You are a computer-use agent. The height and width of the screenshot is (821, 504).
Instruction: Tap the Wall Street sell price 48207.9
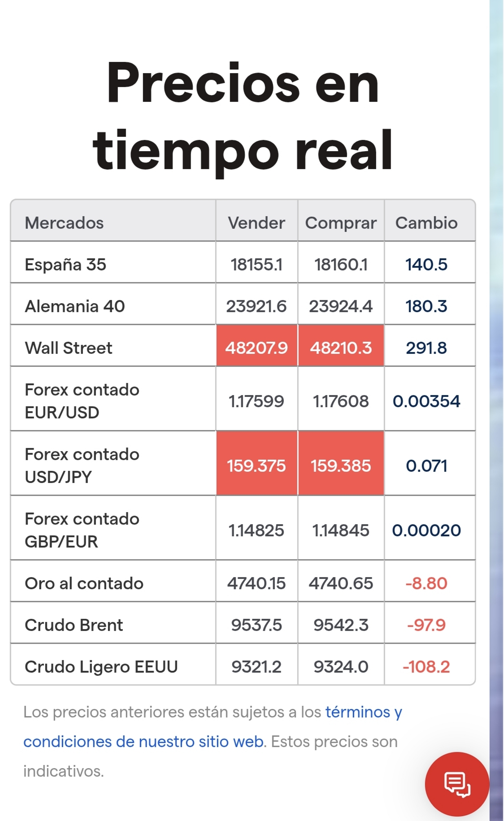pos(256,348)
